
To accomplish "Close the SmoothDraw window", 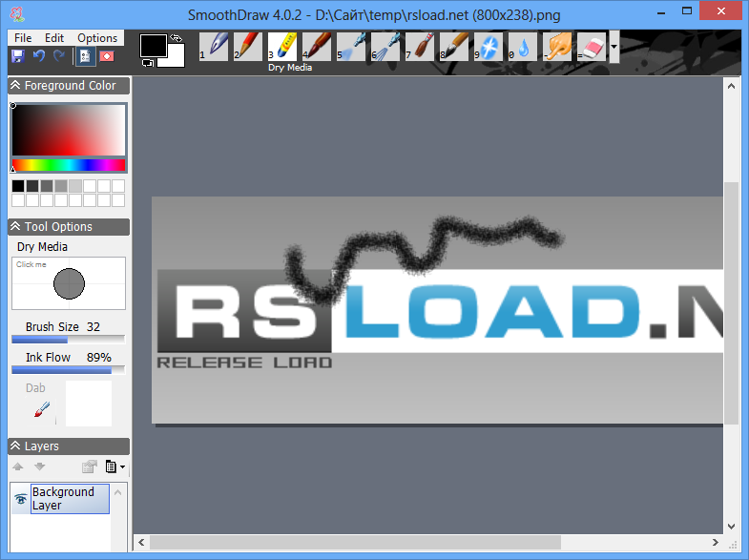I will click(x=721, y=11).
